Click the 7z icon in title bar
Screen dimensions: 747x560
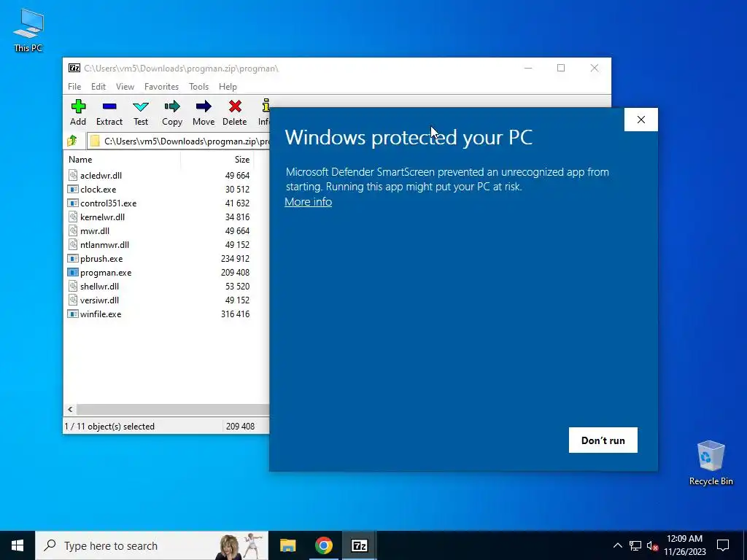tap(74, 68)
